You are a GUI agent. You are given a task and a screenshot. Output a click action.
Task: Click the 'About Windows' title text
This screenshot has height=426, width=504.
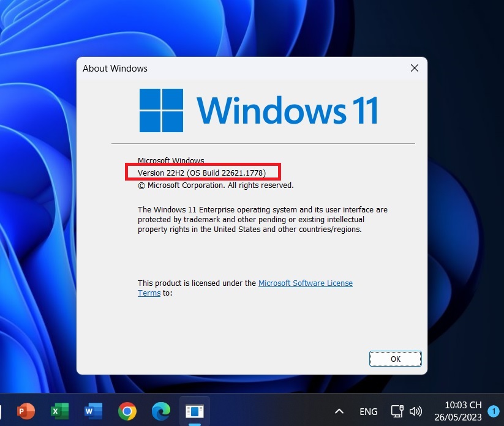coord(115,69)
